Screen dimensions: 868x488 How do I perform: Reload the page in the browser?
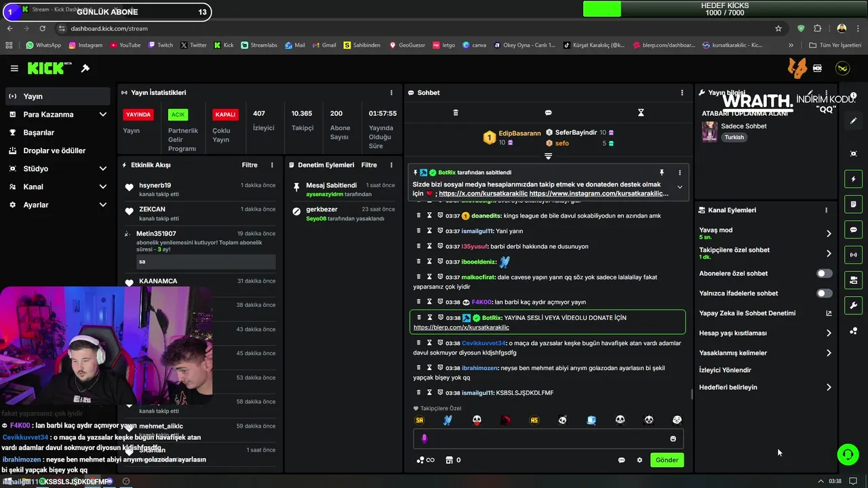point(43,28)
